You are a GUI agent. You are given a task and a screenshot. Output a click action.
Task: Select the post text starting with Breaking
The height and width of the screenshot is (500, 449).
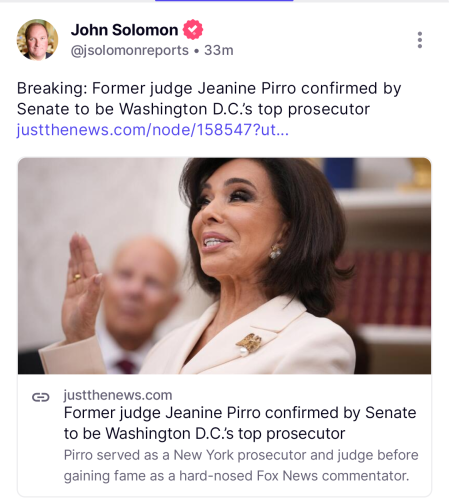209,99
